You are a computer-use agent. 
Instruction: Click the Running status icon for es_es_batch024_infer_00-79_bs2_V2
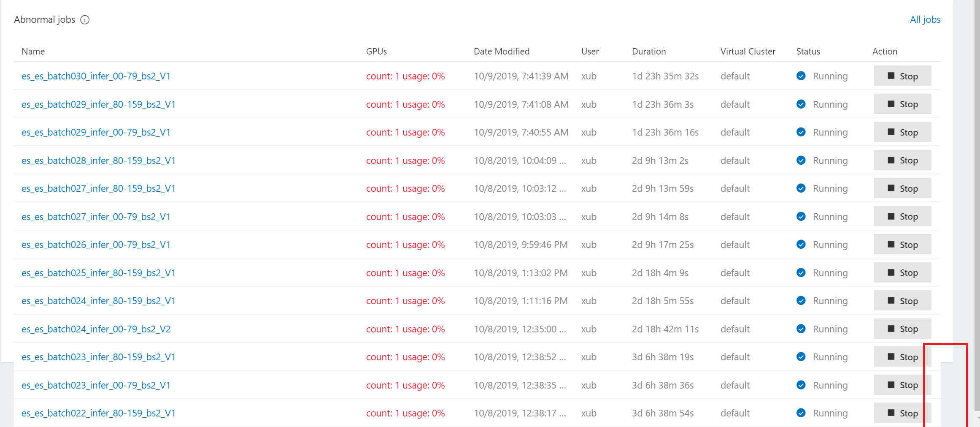coord(801,329)
